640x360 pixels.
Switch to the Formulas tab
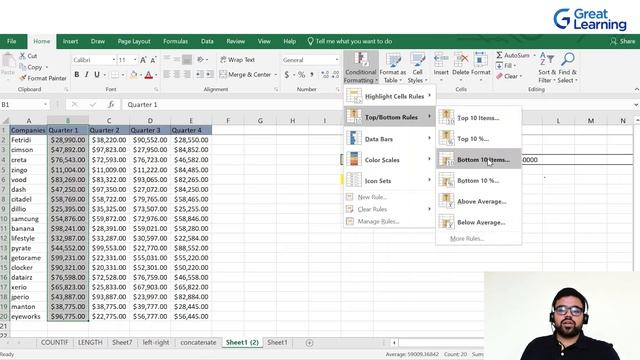click(x=176, y=41)
